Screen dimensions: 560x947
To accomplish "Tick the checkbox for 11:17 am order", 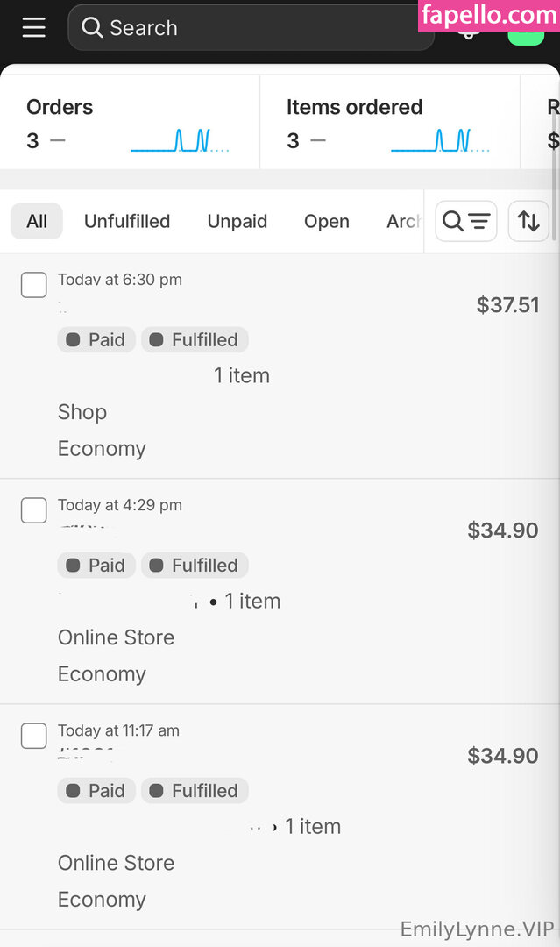I will click(x=33, y=736).
